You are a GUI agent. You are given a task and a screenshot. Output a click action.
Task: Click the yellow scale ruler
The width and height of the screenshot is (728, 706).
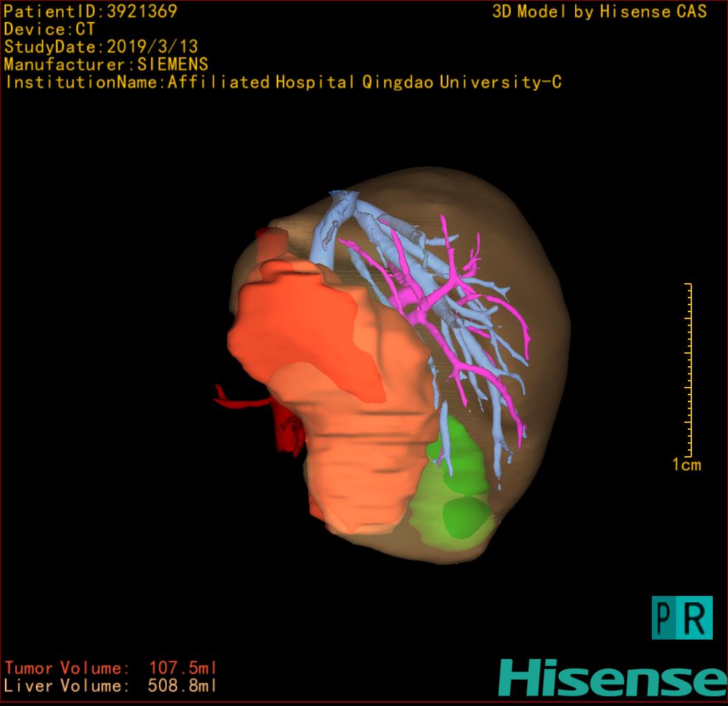[689, 370]
